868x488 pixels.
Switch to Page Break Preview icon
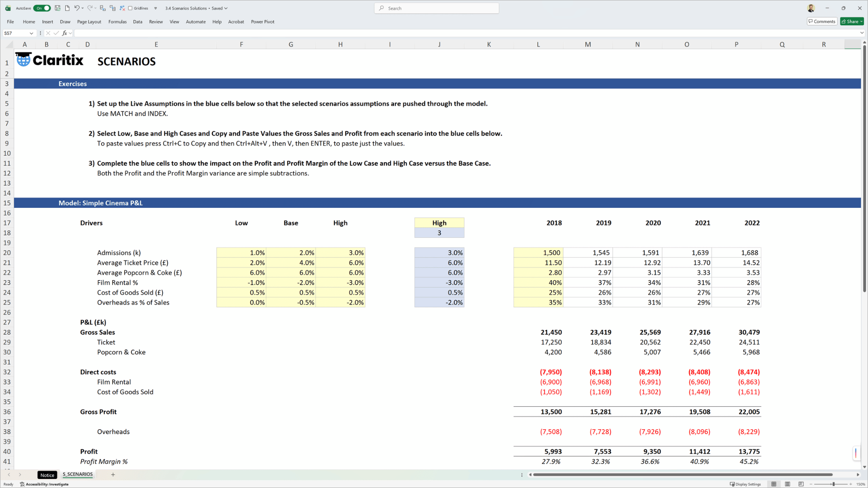pos(801,484)
